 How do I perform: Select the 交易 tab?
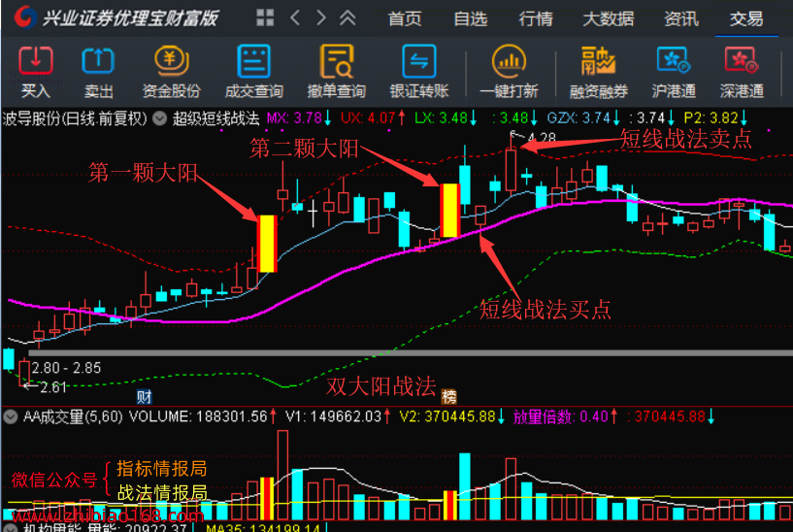[746, 18]
